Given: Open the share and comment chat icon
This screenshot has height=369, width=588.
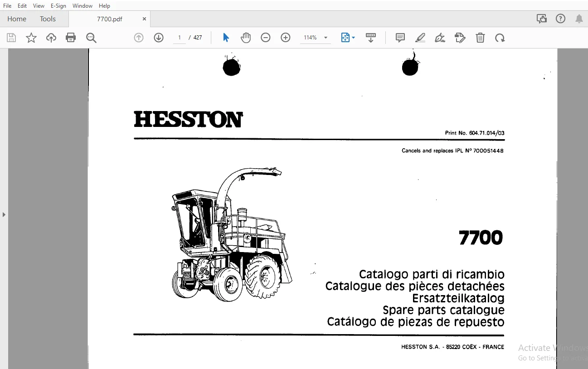Looking at the screenshot, I should pos(541,19).
